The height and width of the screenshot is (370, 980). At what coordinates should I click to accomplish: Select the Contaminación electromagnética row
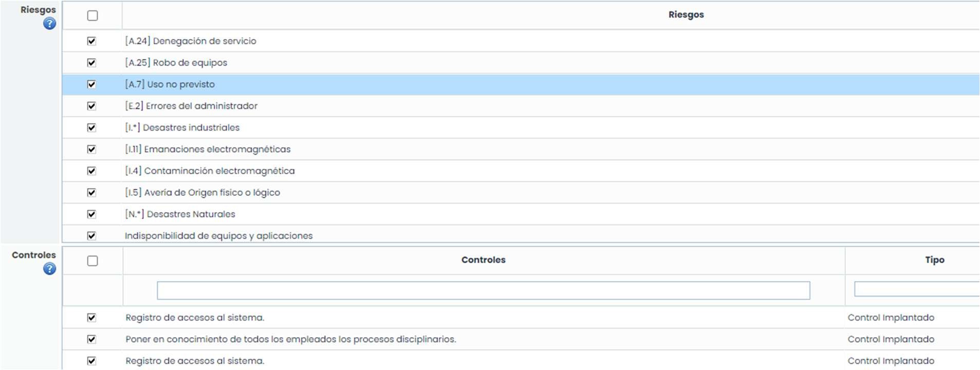(x=219, y=171)
